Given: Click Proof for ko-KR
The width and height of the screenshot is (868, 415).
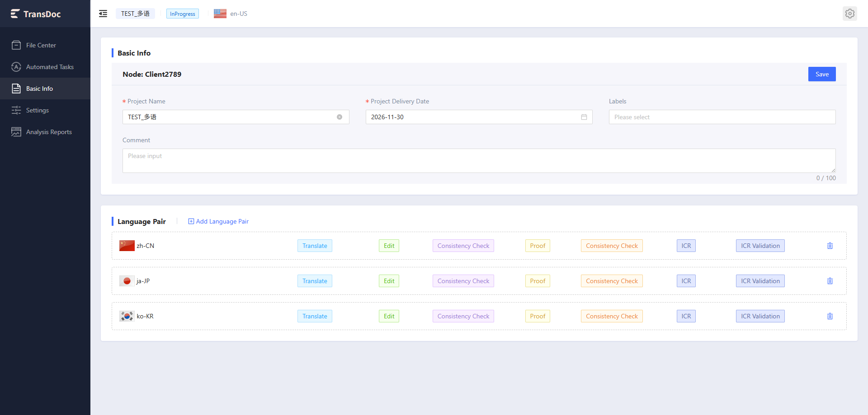Looking at the screenshot, I should click(538, 316).
